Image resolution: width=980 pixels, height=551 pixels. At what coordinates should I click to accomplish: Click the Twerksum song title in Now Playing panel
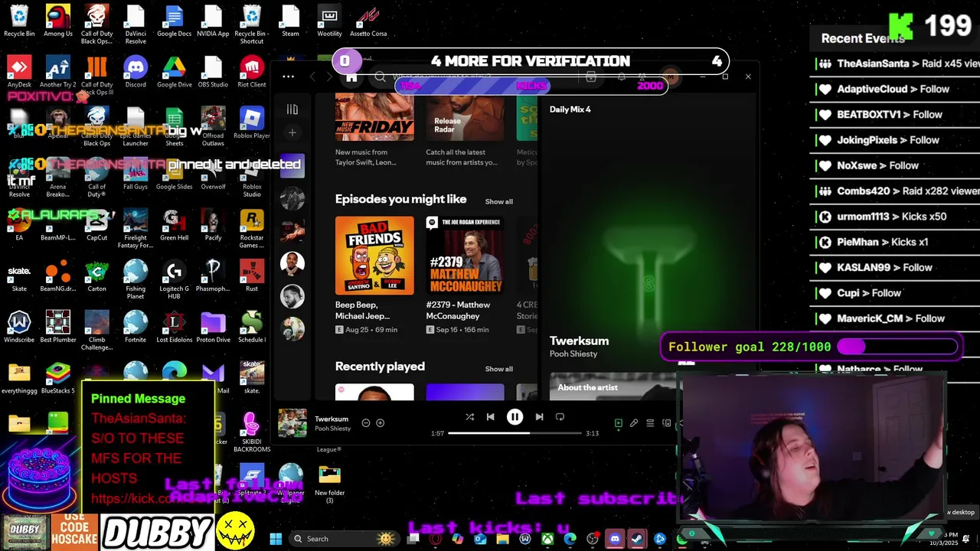tap(579, 341)
